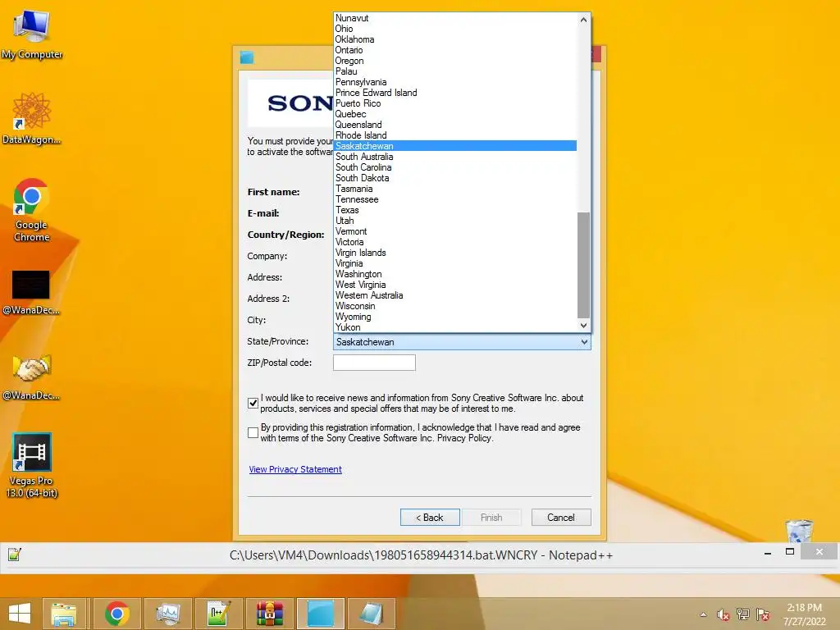840x630 pixels.
Task: Select South Australia from the list
Action: pos(454,157)
